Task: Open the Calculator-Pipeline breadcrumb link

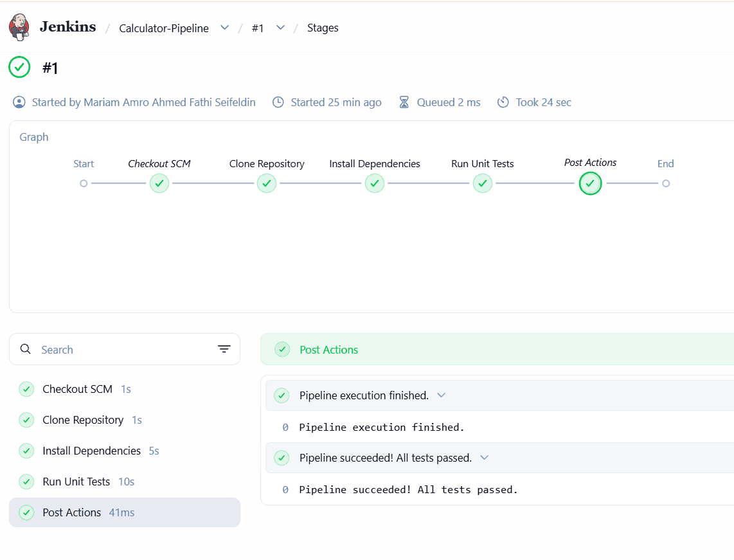Action: [x=164, y=28]
